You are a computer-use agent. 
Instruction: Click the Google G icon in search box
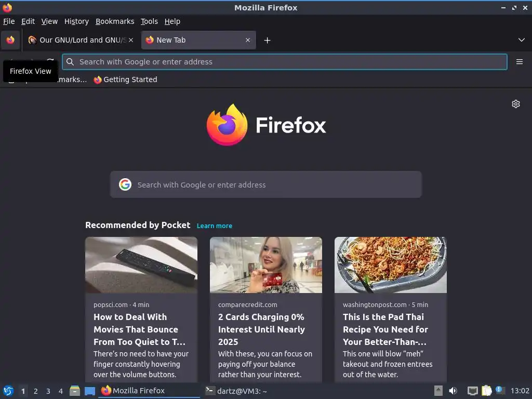point(125,184)
